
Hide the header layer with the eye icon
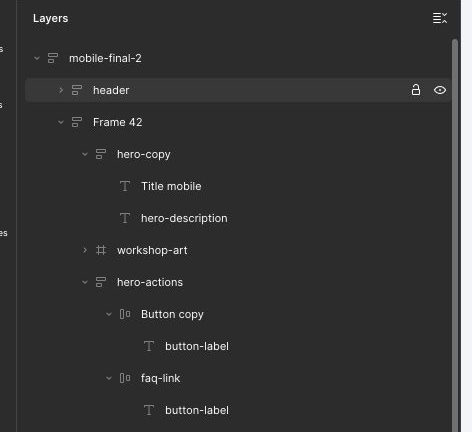click(x=440, y=90)
